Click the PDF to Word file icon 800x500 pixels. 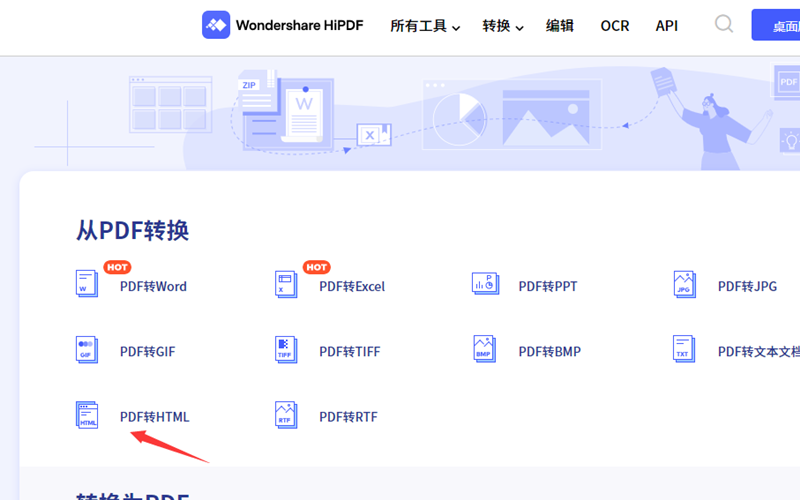coord(88,285)
